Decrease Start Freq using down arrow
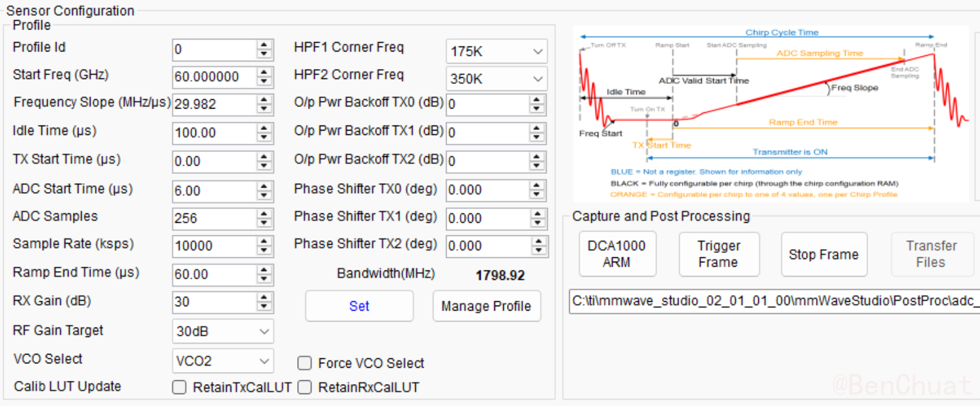This screenshot has height=406, width=980. pos(264,82)
